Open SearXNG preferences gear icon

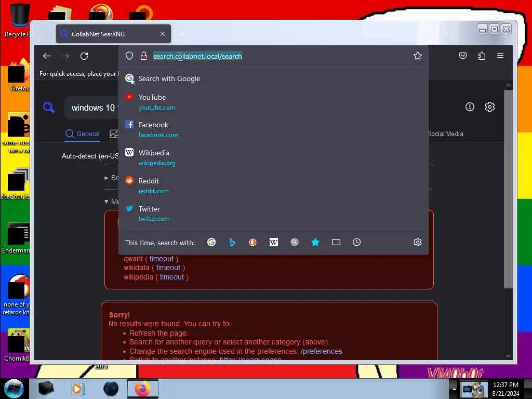click(x=489, y=107)
